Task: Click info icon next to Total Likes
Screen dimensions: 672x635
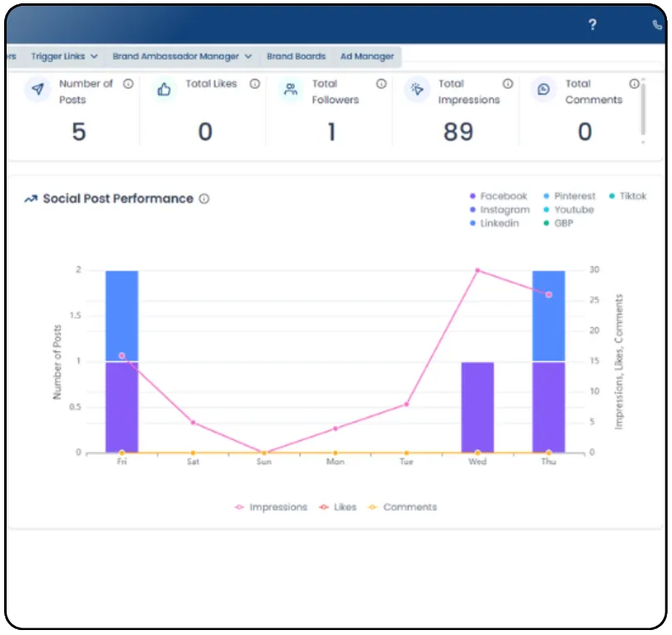Action: click(x=255, y=84)
